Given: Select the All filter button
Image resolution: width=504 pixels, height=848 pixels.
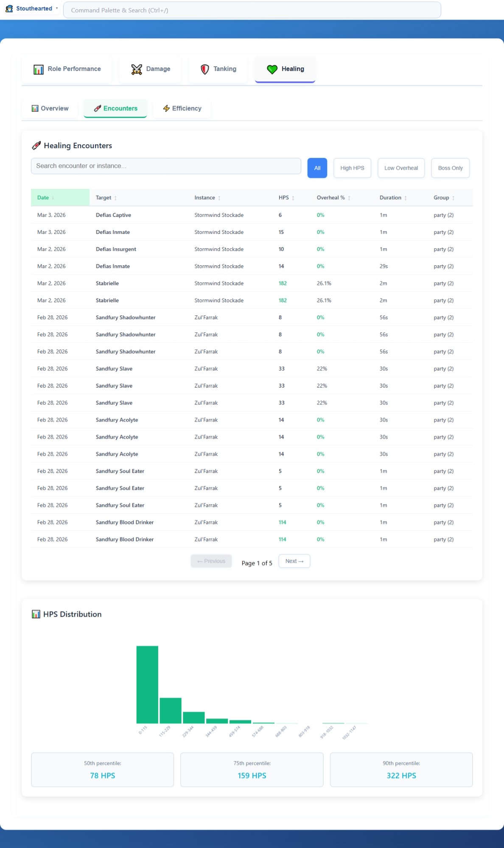Looking at the screenshot, I should [317, 168].
